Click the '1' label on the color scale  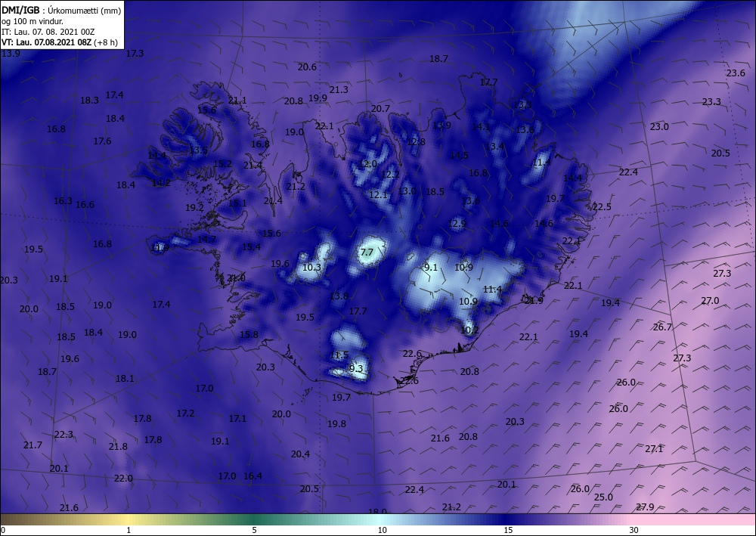pos(129,531)
